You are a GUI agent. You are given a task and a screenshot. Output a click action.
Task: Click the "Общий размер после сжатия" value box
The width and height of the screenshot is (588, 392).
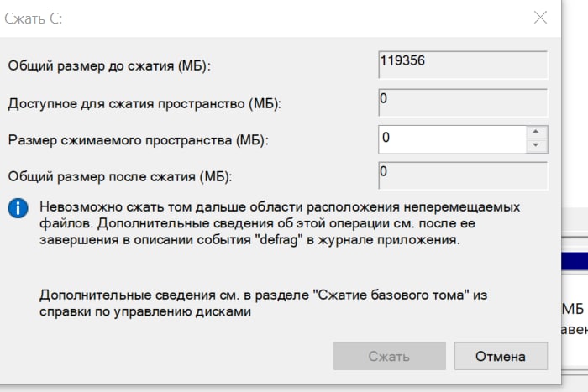point(463,175)
